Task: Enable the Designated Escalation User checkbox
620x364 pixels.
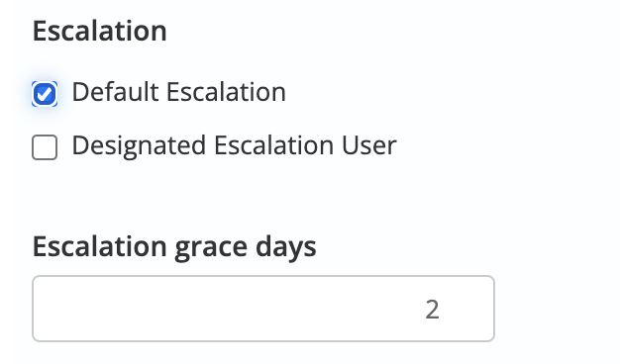Action: [x=45, y=147]
